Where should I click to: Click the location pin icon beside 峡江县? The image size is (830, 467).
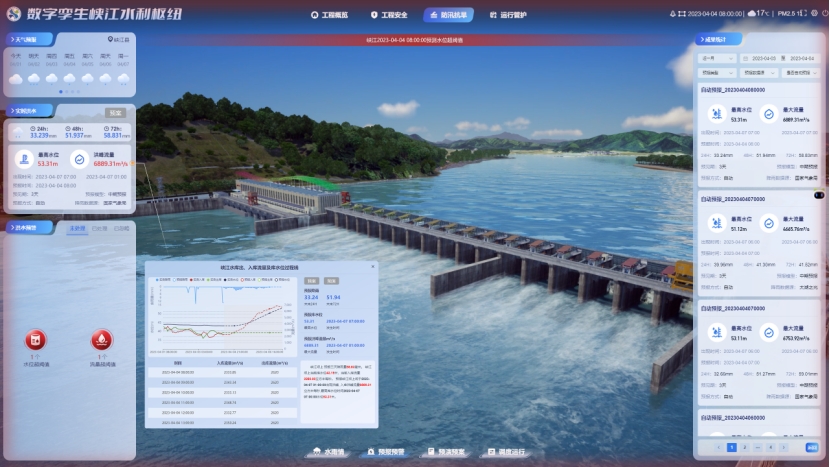(110, 39)
